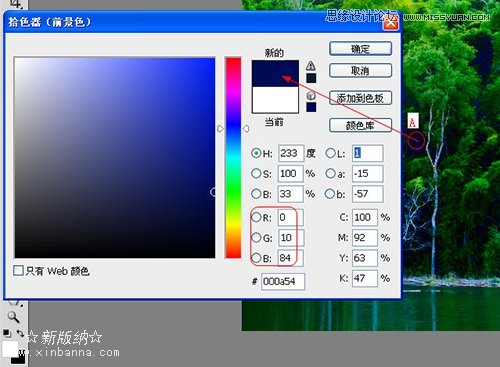Click the H hue value field
This screenshot has width=500, height=367.
(x=291, y=153)
